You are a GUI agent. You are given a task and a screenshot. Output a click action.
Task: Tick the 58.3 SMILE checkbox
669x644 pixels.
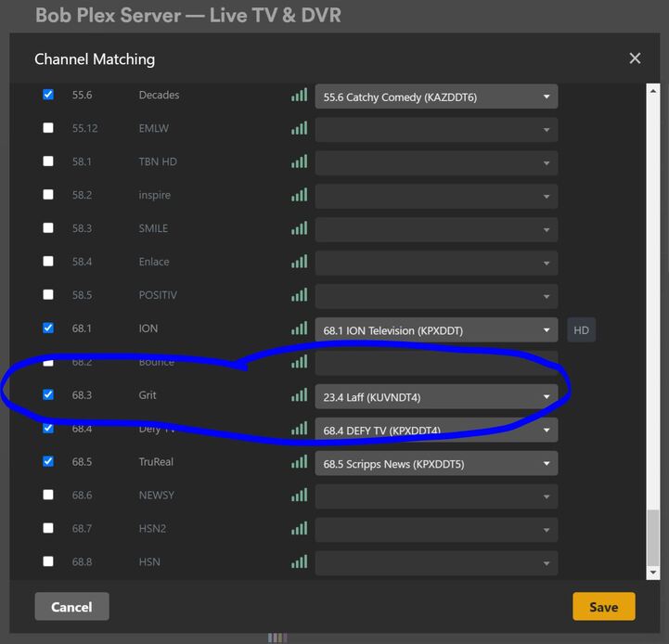pos(48,227)
